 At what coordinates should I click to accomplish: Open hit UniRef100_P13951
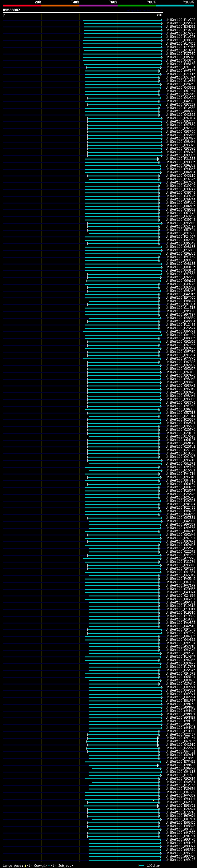180,50
